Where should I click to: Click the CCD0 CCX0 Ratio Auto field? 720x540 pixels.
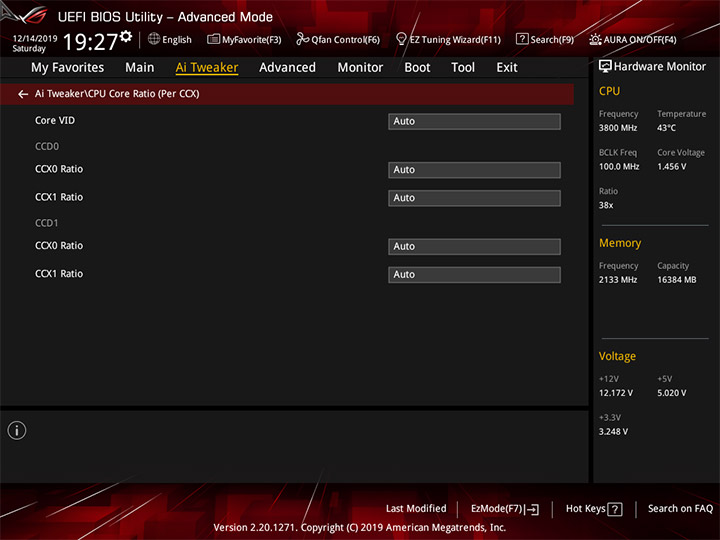coord(474,170)
